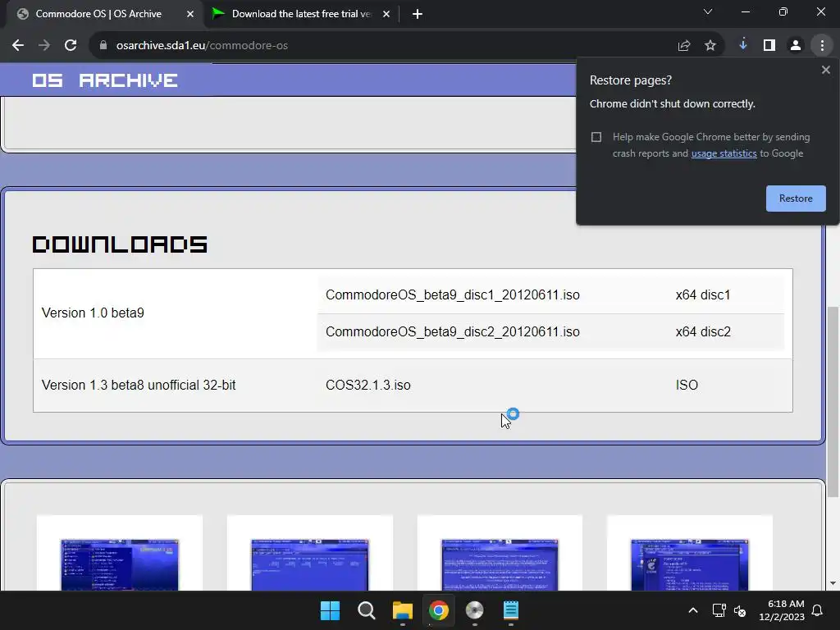Open Windows taskbar search

pos(367,610)
